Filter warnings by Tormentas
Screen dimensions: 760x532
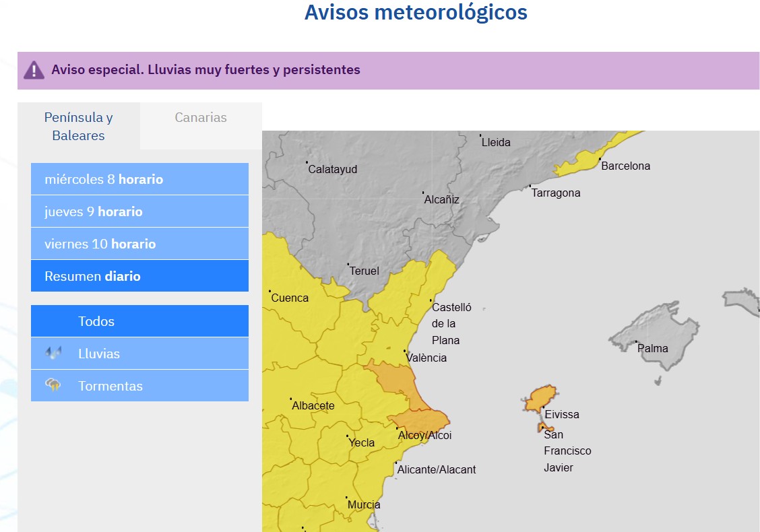139,386
